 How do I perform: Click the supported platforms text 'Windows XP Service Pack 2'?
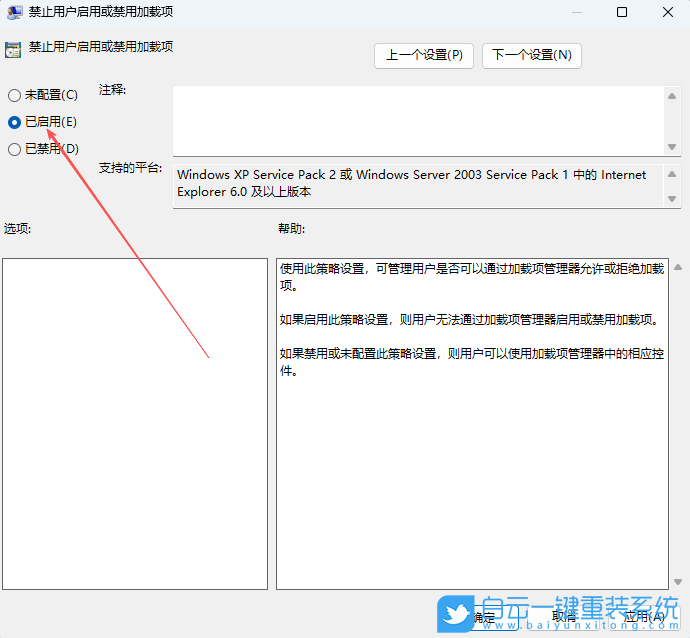(x=256, y=175)
